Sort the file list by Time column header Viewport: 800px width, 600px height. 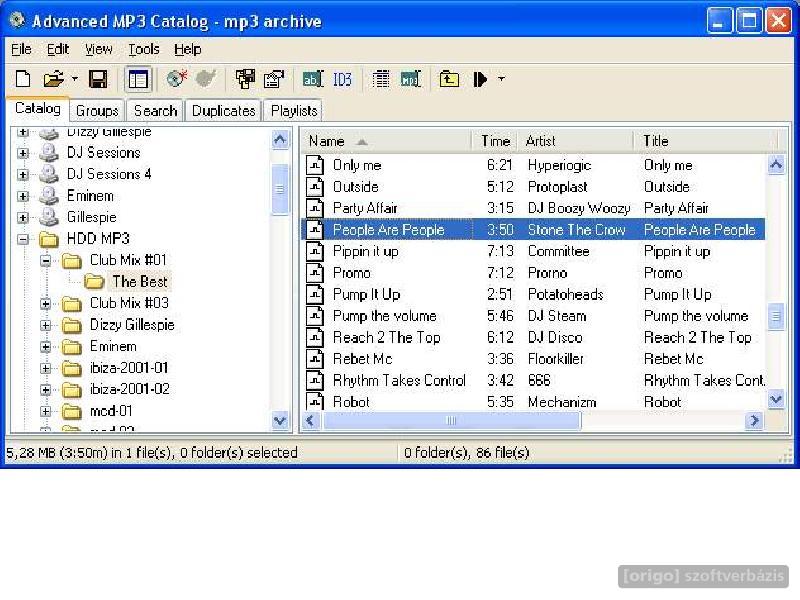point(495,141)
